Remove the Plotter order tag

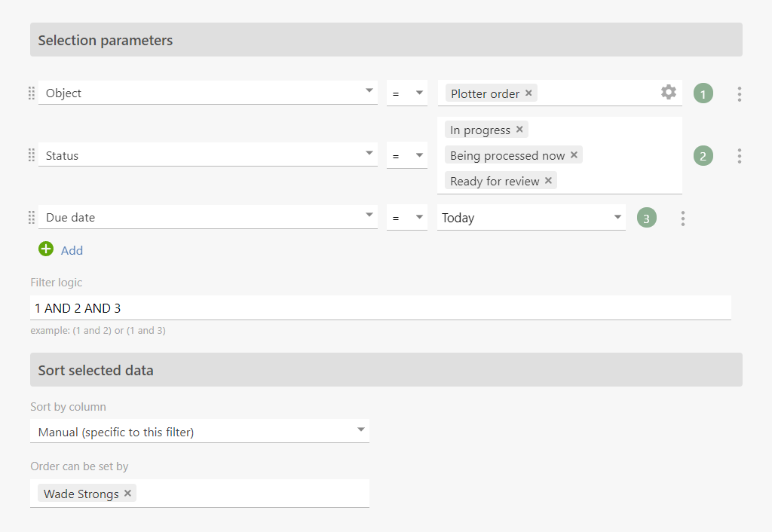pos(528,93)
